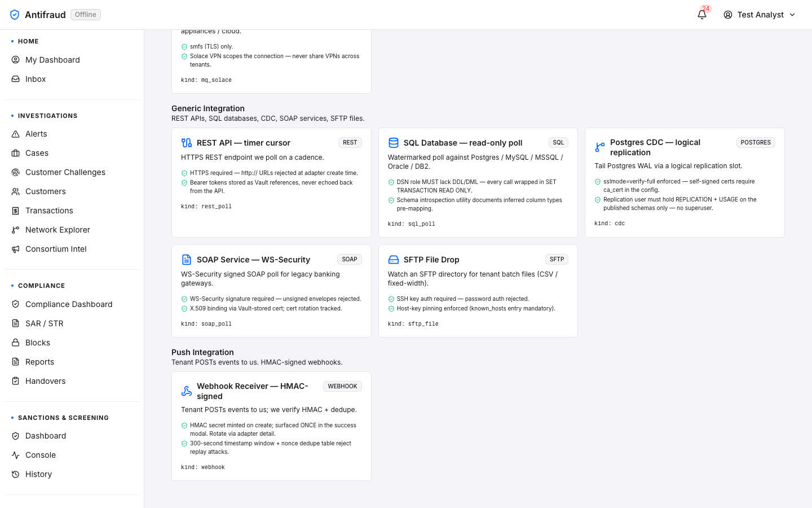
Task: Click the 'kind: soap_poll' text
Action: point(206,324)
